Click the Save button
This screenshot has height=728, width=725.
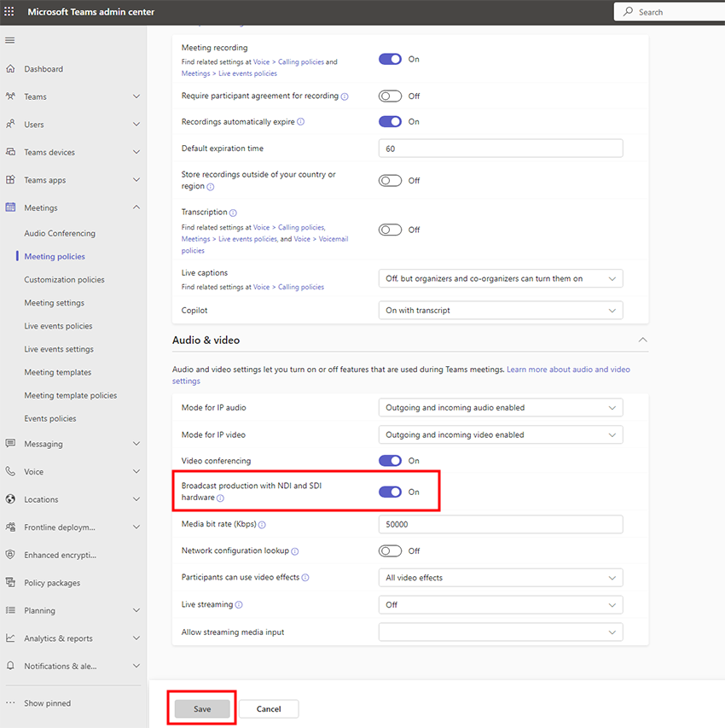coord(202,709)
